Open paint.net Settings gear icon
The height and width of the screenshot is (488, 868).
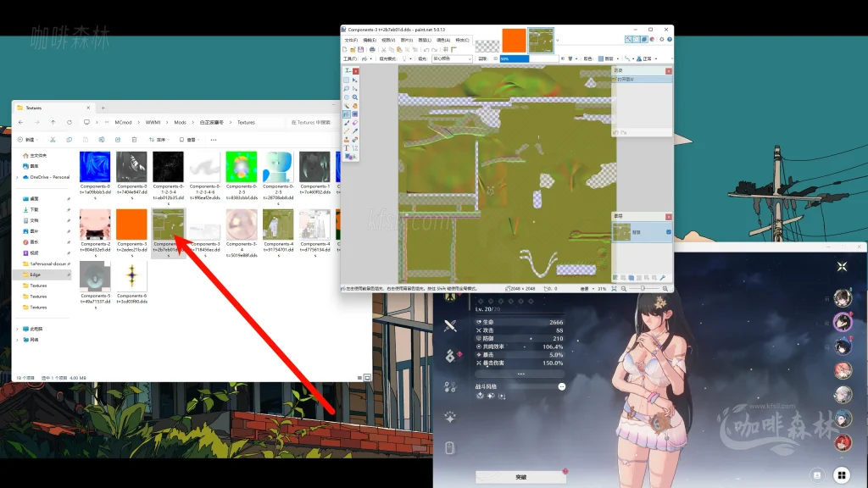pos(661,39)
